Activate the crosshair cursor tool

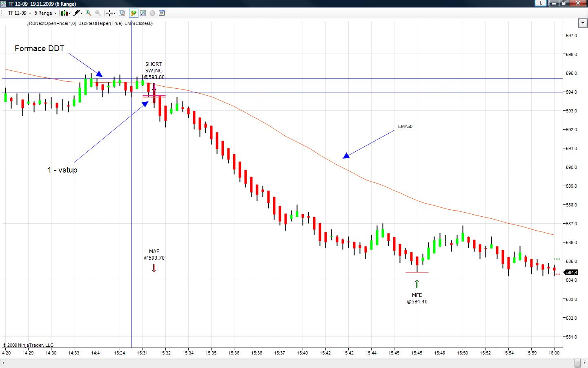[109, 13]
